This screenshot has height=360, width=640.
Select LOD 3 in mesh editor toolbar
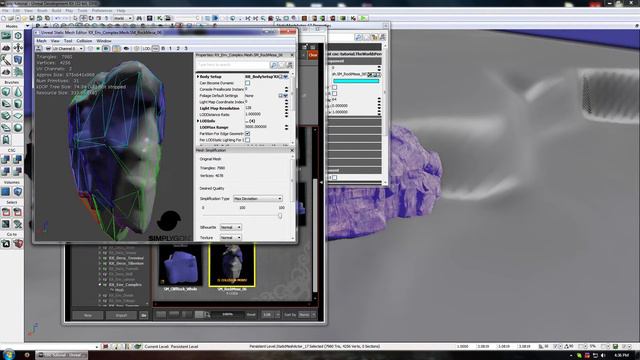(186, 49)
